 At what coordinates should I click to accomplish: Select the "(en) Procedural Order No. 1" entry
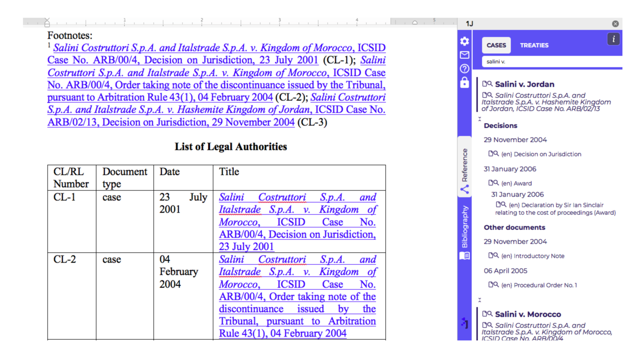point(539,285)
